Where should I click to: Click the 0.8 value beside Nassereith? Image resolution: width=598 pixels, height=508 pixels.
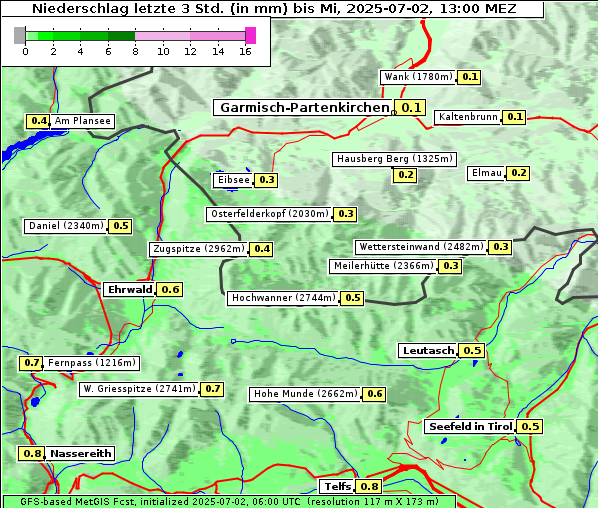(x=32, y=454)
